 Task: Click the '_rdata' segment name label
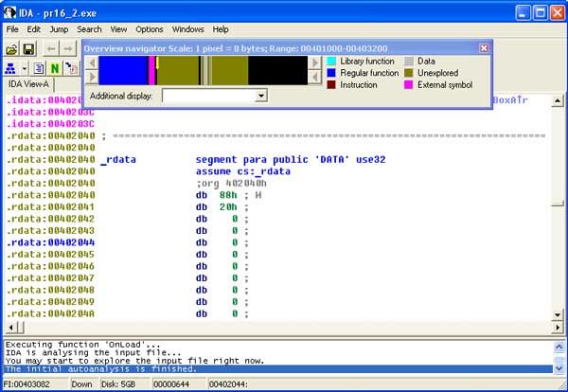(118, 159)
